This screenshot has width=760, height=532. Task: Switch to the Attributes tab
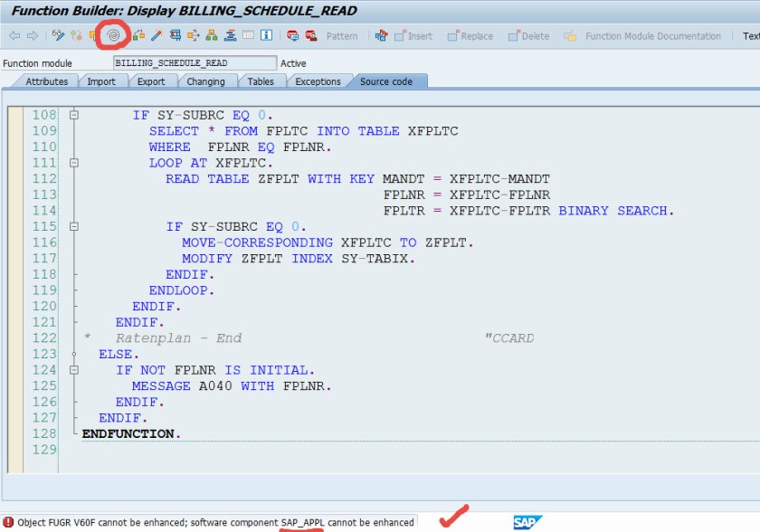(46, 81)
